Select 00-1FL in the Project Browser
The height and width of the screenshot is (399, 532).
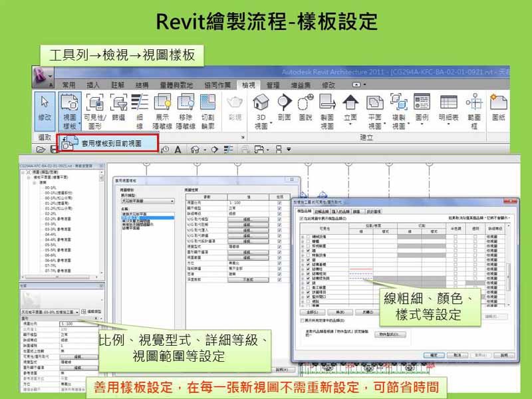point(51,188)
